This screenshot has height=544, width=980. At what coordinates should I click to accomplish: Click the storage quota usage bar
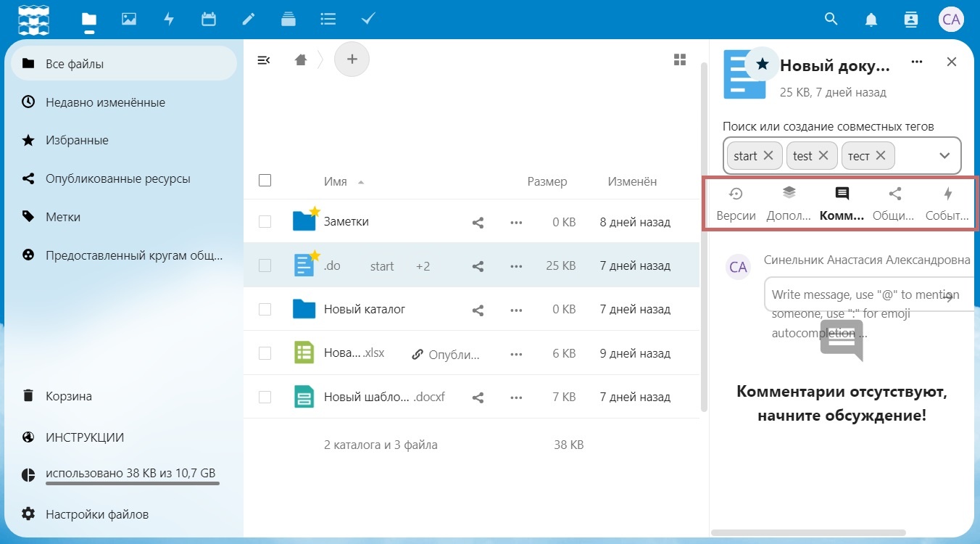tap(133, 482)
